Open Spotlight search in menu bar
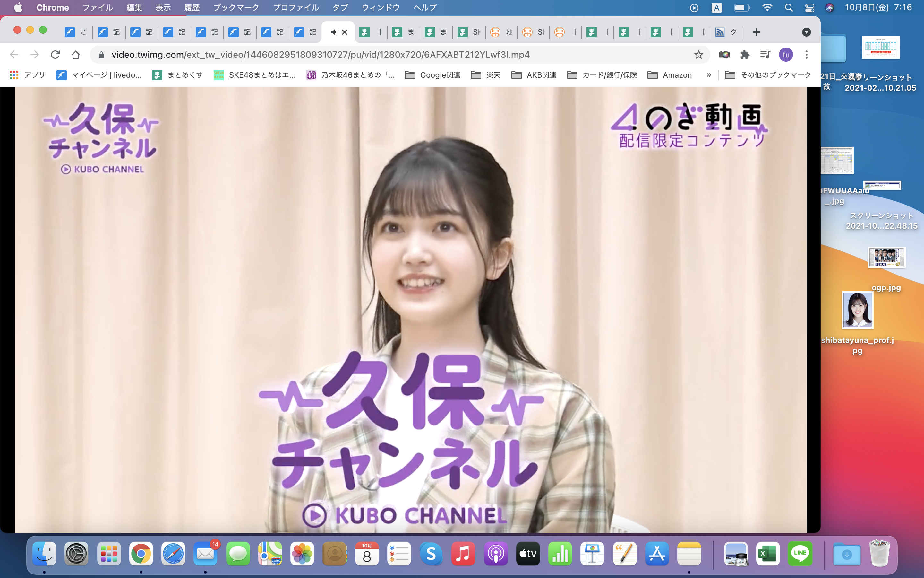Image resolution: width=924 pixels, height=578 pixels. coord(789,8)
